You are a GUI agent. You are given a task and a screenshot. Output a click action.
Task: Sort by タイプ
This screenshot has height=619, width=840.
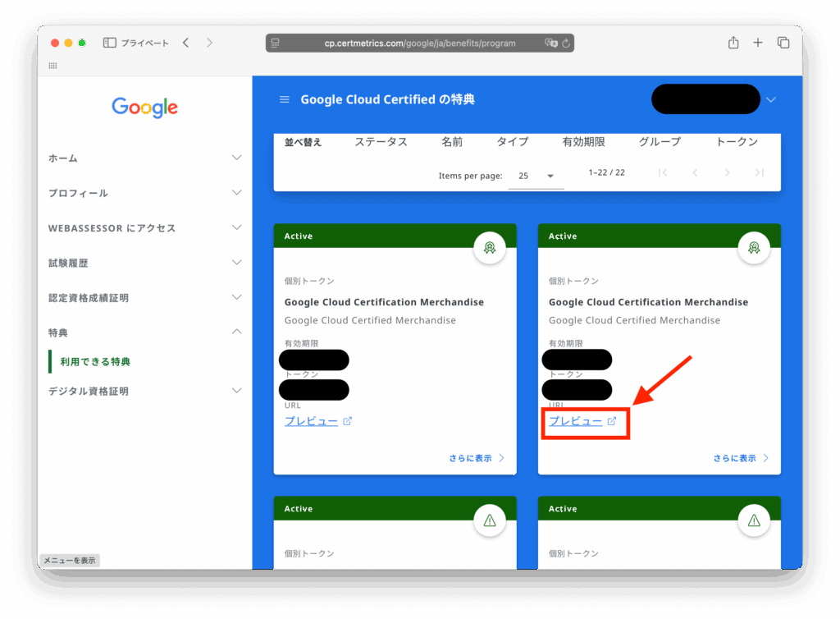[512, 142]
